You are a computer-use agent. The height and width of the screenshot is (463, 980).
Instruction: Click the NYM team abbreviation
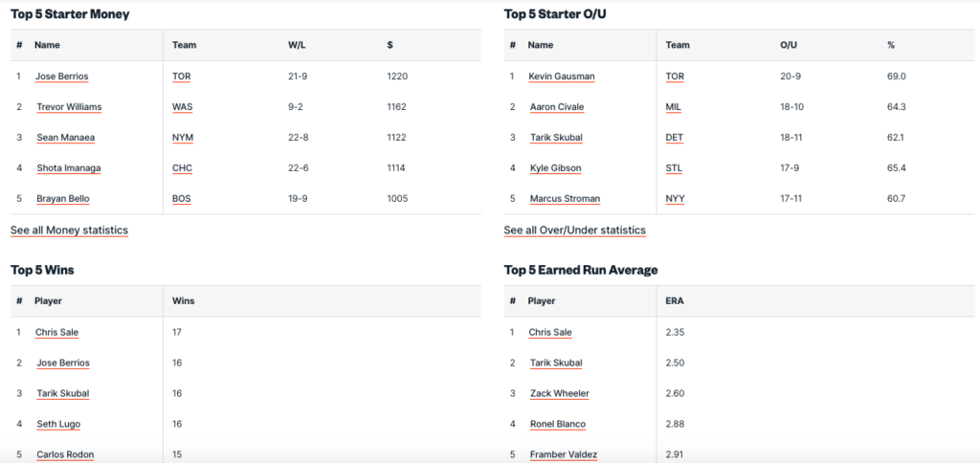pyautogui.click(x=183, y=138)
